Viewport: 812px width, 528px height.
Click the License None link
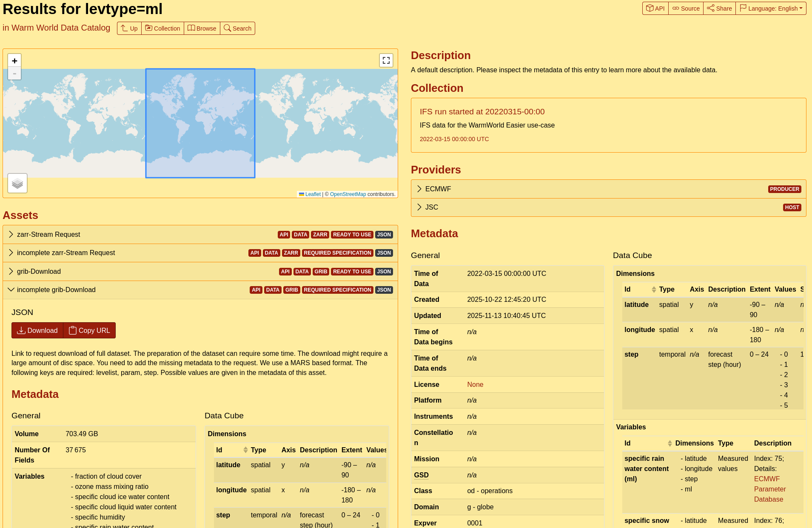pos(475,384)
